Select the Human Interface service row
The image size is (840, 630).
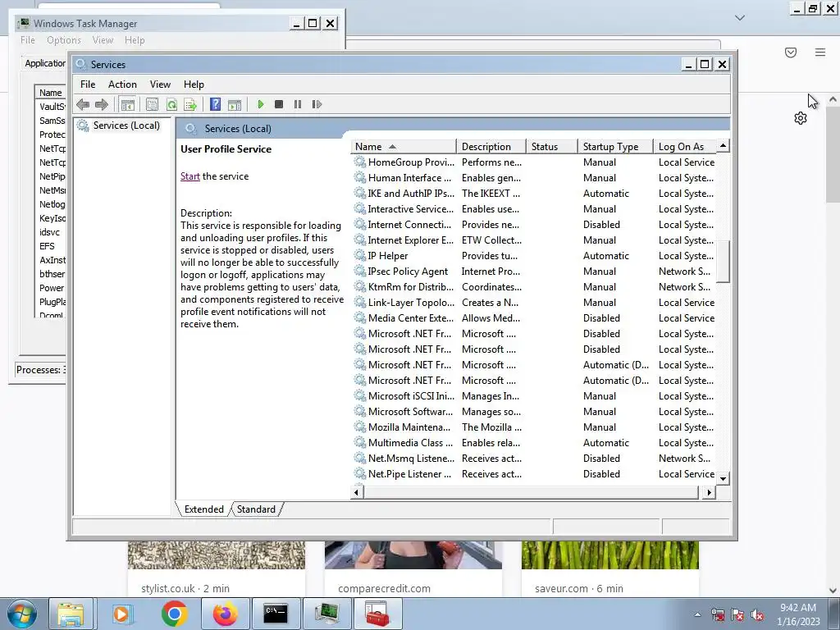pyautogui.click(x=533, y=178)
